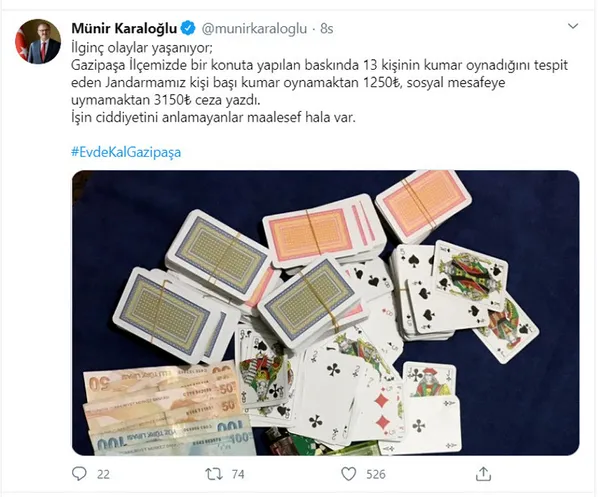600x497 pixels.
Task: Click the 526 likes count
Action: tap(375, 474)
